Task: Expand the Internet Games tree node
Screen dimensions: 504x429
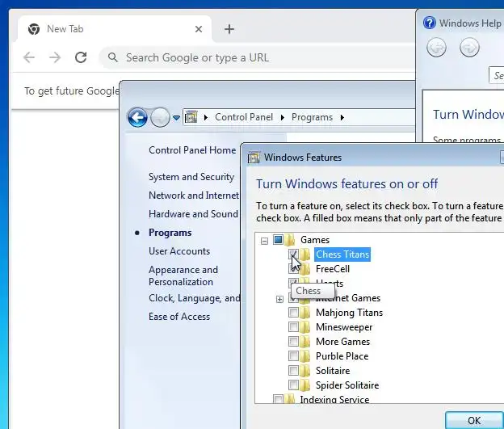Action: (279, 300)
